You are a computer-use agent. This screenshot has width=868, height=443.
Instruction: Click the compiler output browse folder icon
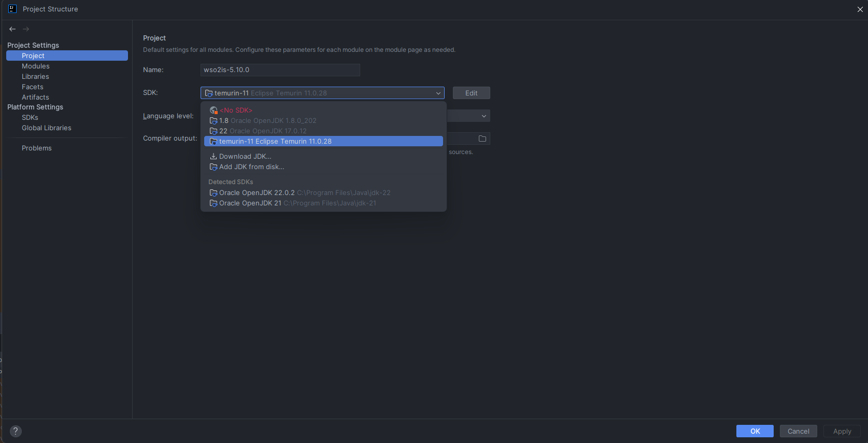pyautogui.click(x=482, y=139)
